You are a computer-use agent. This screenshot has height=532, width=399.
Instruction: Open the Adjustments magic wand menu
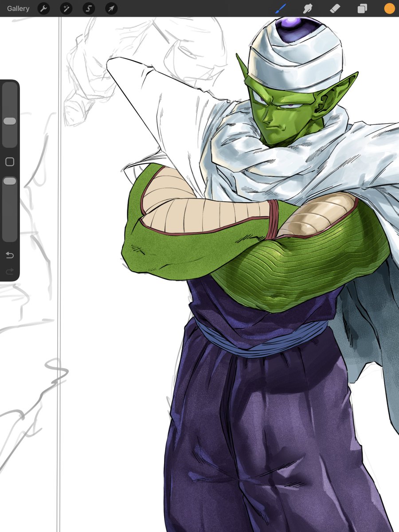coord(66,8)
